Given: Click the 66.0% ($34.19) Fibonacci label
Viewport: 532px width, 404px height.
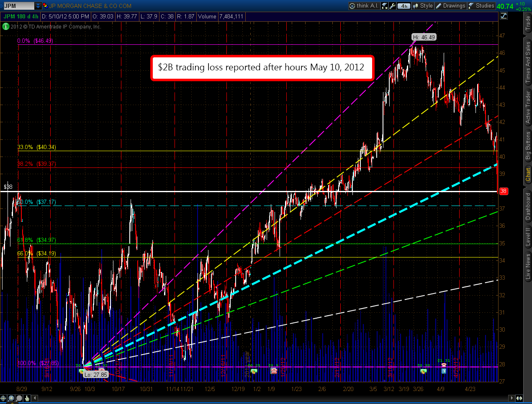Looking at the screenshot, I should click(36, 253).
